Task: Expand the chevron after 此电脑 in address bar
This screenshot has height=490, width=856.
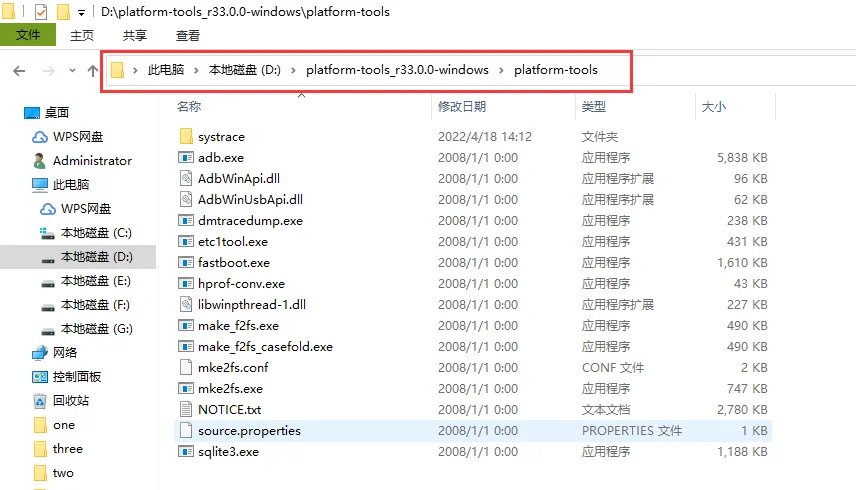Action: [x=196, y=70]
